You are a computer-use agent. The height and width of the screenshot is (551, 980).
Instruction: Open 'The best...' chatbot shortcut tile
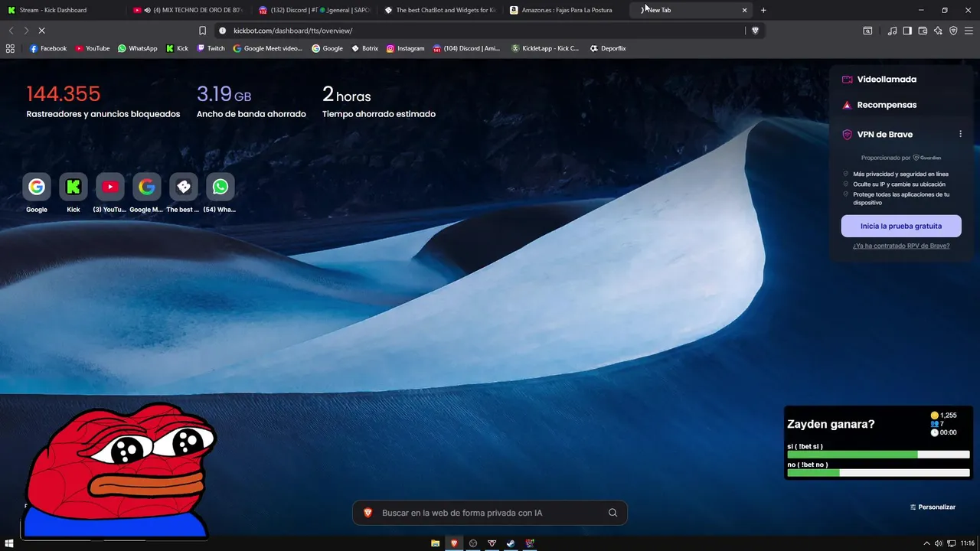coord(184,187)
